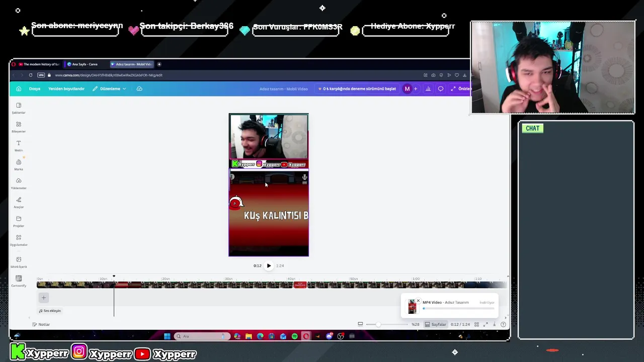Open File Explorer from taskbar
The image size is (644, 362).
pos(249,336)
